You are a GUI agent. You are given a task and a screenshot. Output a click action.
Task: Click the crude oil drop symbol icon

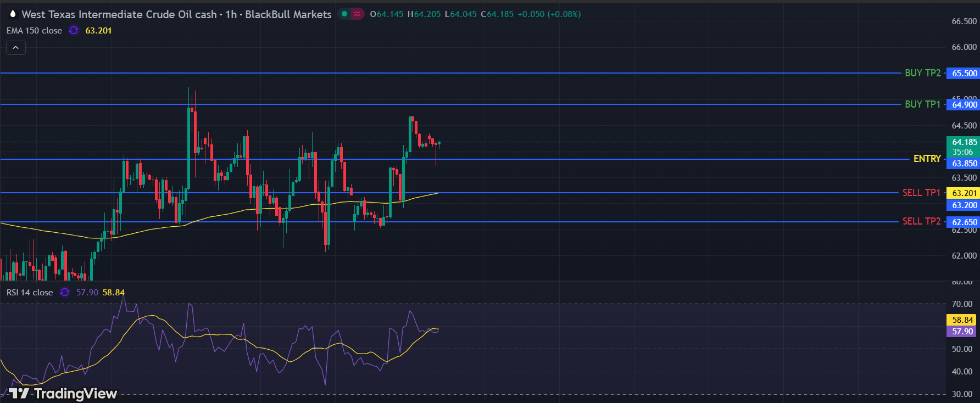point(13,14)
